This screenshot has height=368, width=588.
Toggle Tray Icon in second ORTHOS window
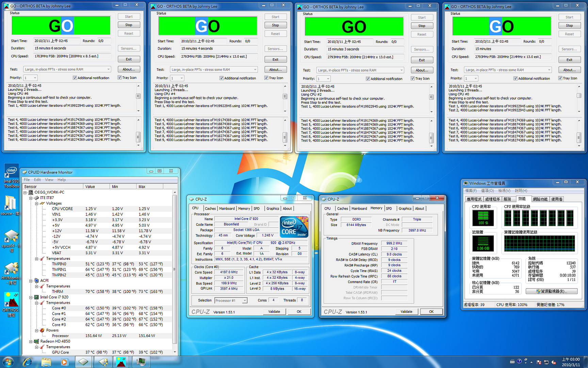coord(266,78)
